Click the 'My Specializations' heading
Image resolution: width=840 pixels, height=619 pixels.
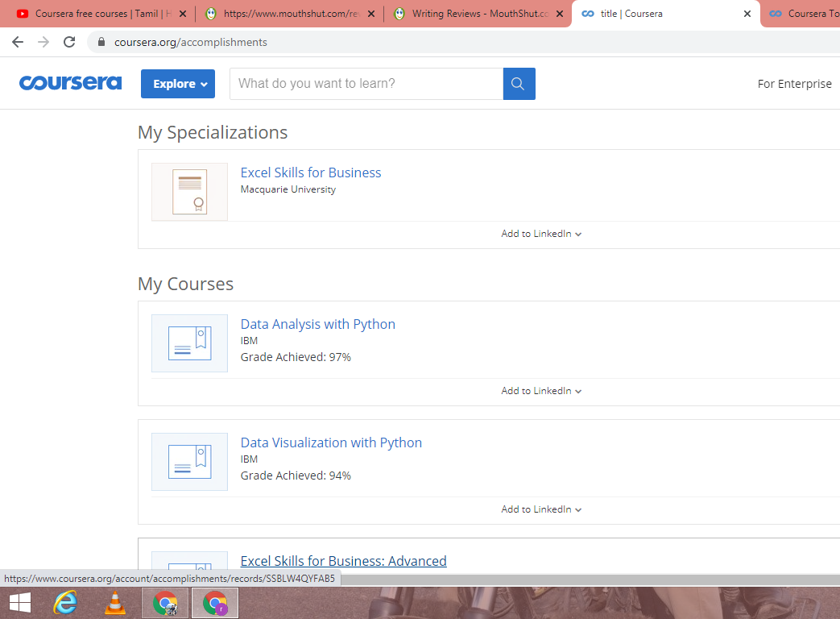[213, 132]
